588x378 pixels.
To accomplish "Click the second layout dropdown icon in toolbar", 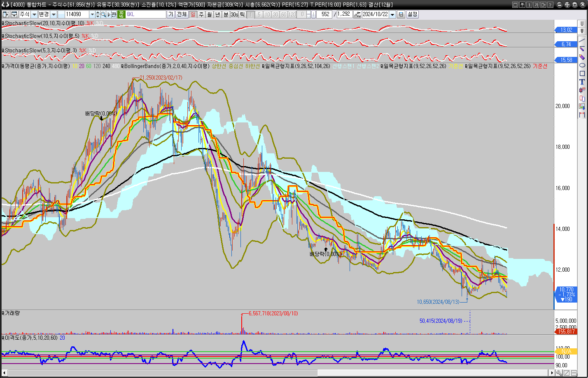I will (x=14, y=14).
